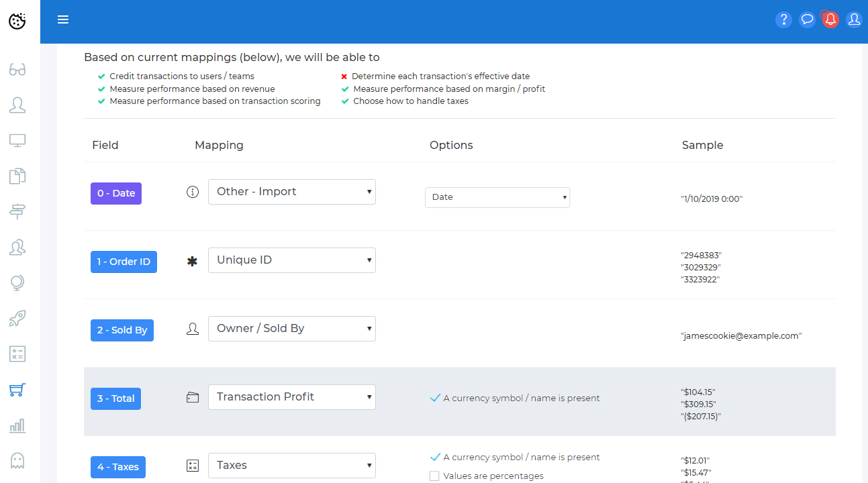Open the Other - Import mapping dropdown
This screenshot has width=868, height=483.
click(x=292, y=192)
